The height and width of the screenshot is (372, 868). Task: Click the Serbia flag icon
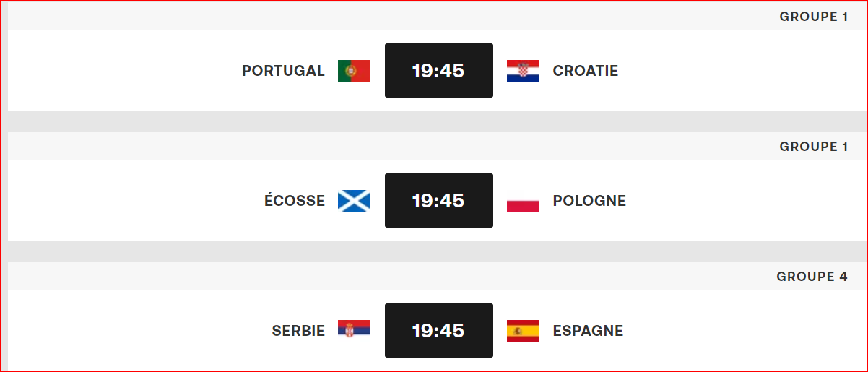tap(354, 331)
